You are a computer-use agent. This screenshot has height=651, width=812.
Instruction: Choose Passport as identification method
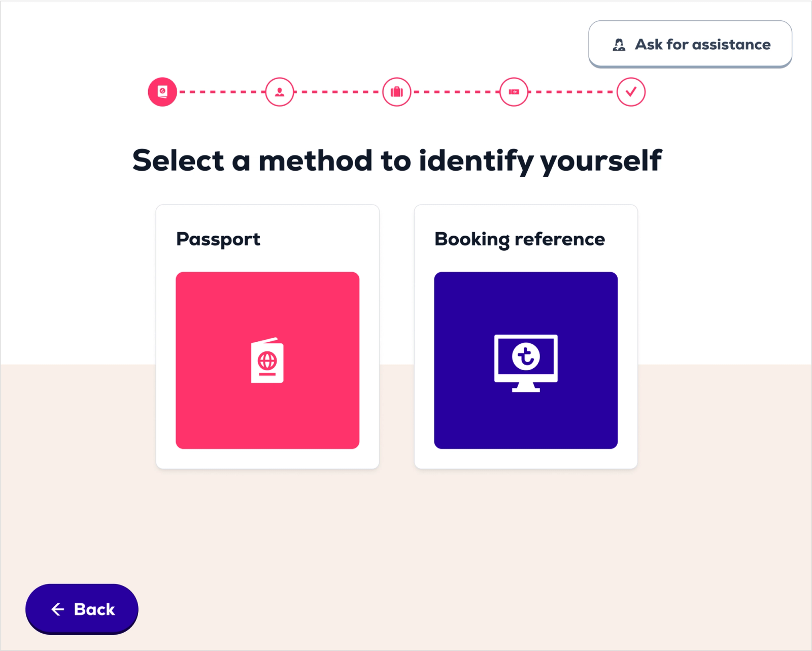tap(267, 336)
